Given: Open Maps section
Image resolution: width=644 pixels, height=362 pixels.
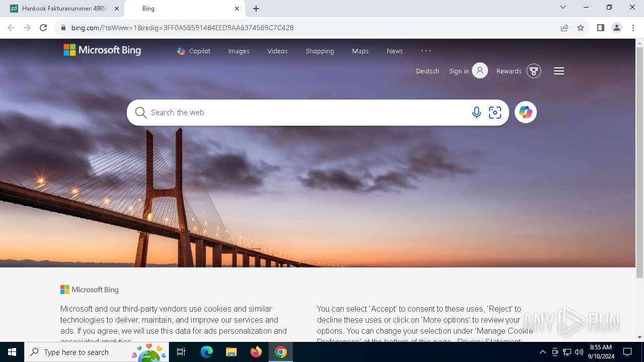Looking at the screenshot, I should coord(360,51).
